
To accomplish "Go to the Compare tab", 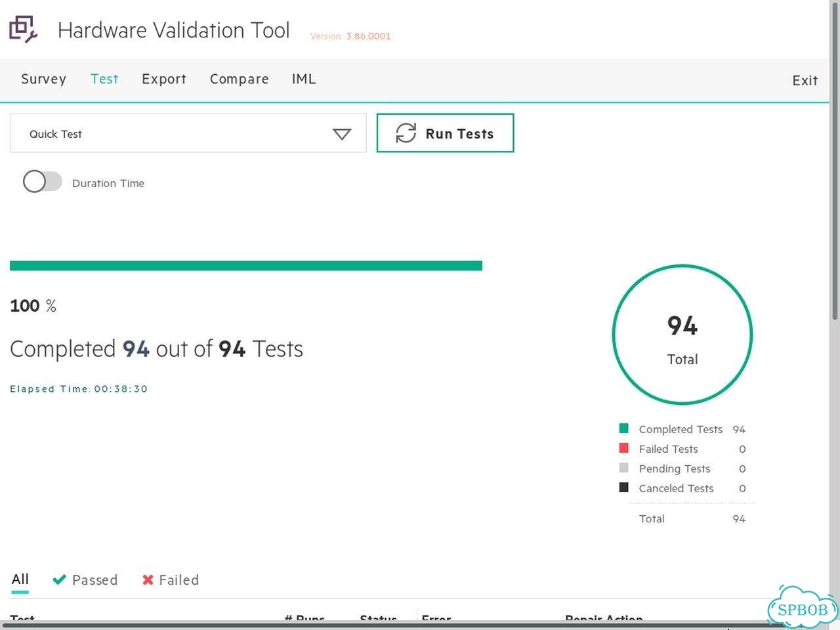I will click(240, 79).
